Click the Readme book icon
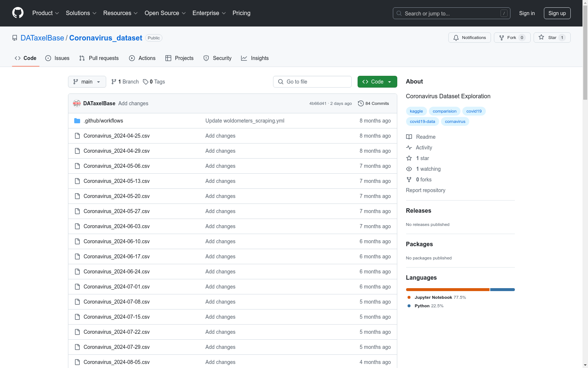 (409, 137)
